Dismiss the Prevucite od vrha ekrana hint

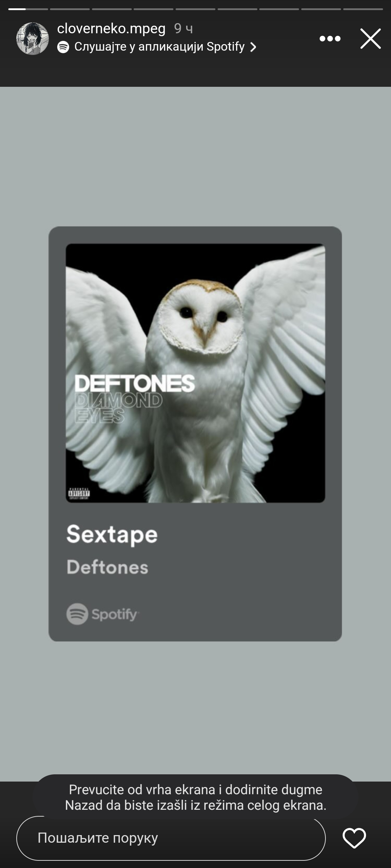tap(195, 797)
